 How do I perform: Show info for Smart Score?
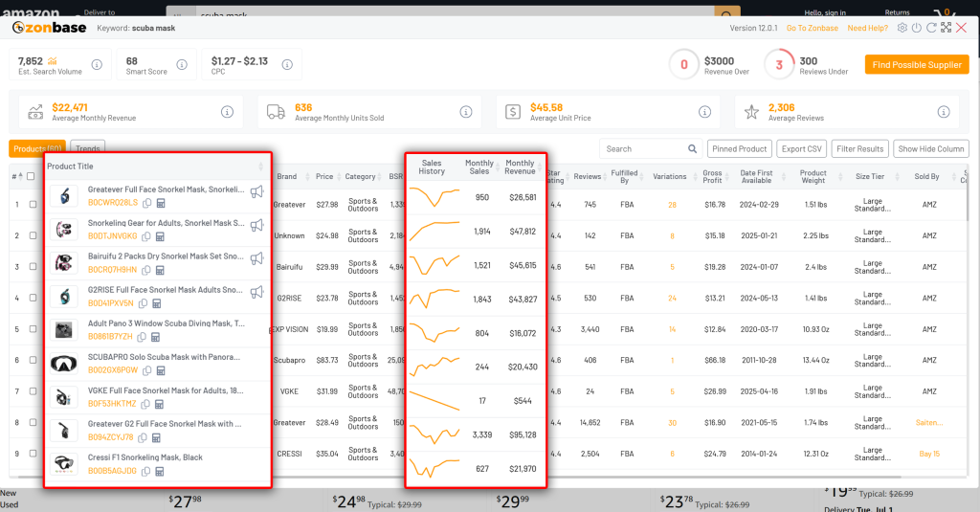[182, 64]
